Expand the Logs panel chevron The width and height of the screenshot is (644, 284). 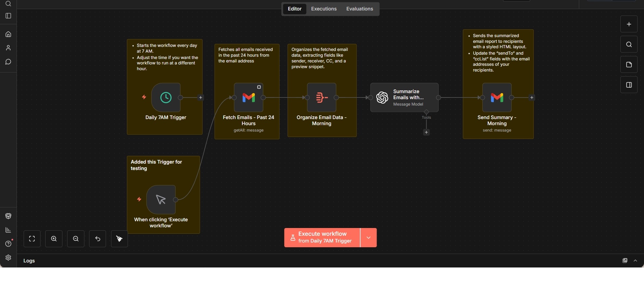point(636,261)
